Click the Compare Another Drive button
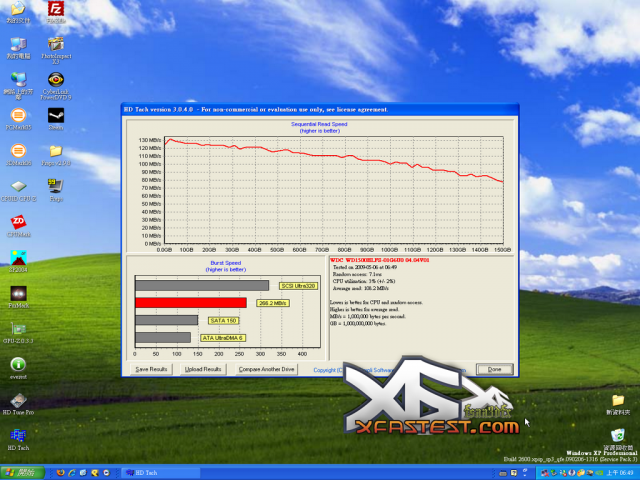This screenshot has height=480, width=640. click(266, 369)
